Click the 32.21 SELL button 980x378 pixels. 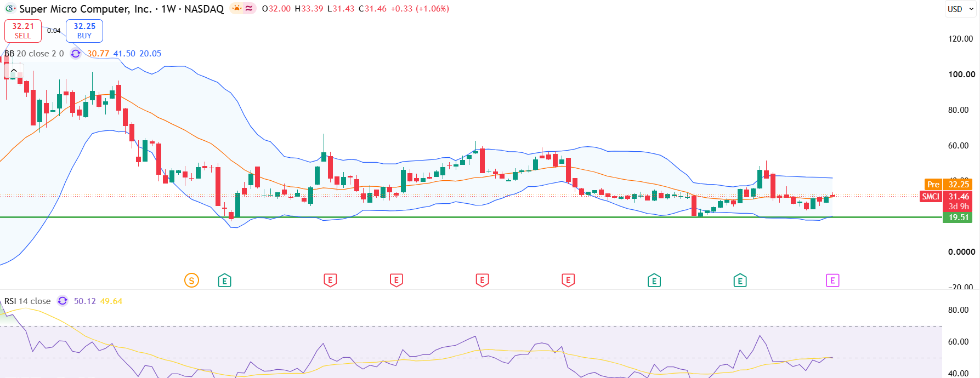coord(23,31)
